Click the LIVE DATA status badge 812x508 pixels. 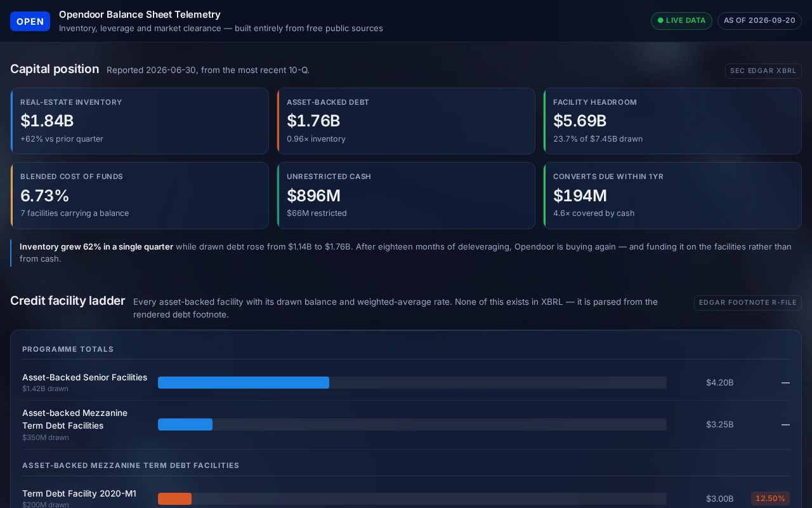click(x=681, y=21)
